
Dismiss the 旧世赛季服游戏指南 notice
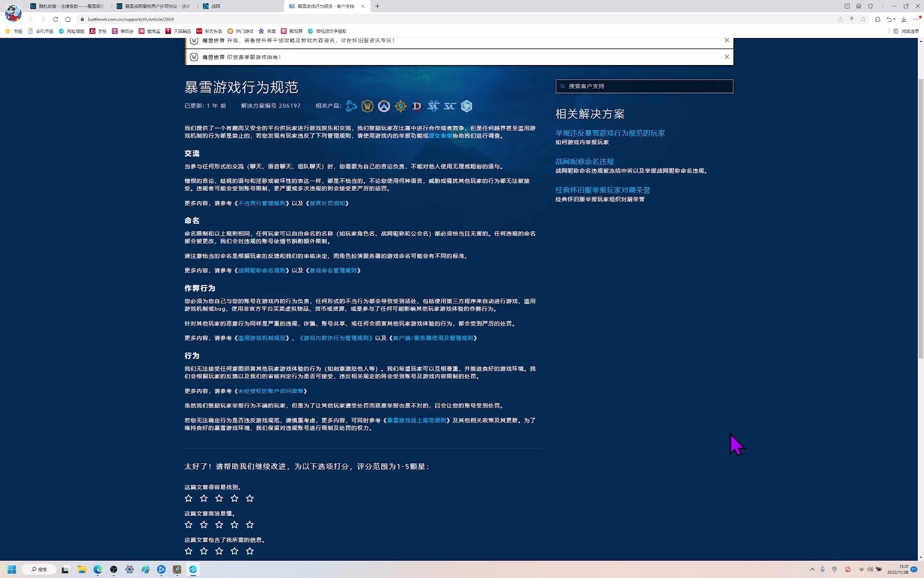727,57
